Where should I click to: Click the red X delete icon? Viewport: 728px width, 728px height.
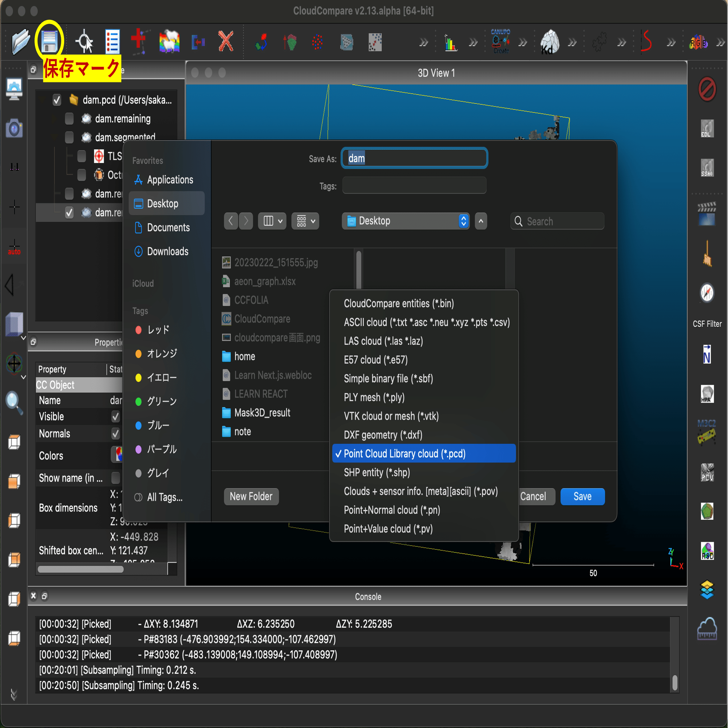click(x=226, y=41)
